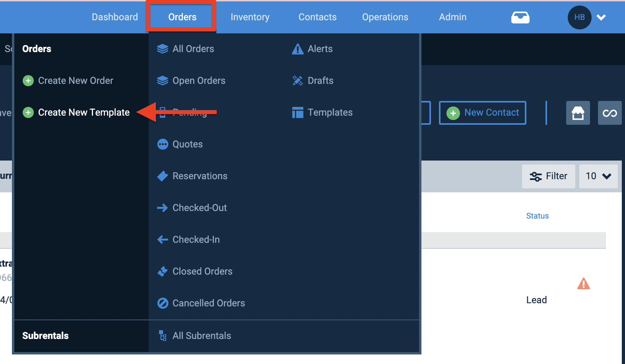Click the Orders section heading
This screenshot has width=625, height=364.
(37, 49)
